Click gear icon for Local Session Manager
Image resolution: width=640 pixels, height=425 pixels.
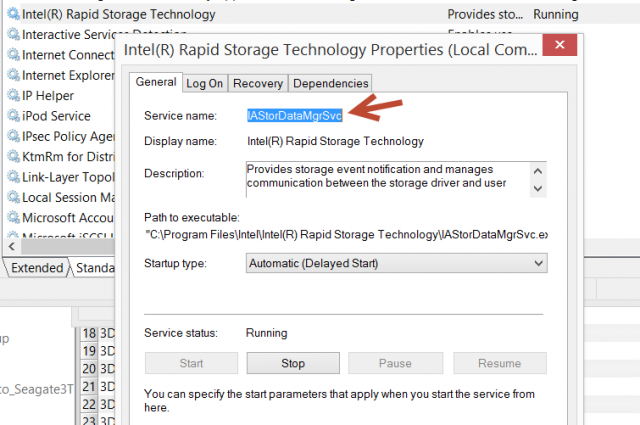click(13, 197)
